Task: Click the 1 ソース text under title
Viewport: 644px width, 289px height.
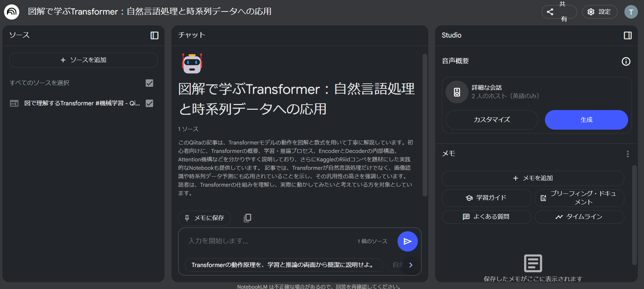Action: 188,129
